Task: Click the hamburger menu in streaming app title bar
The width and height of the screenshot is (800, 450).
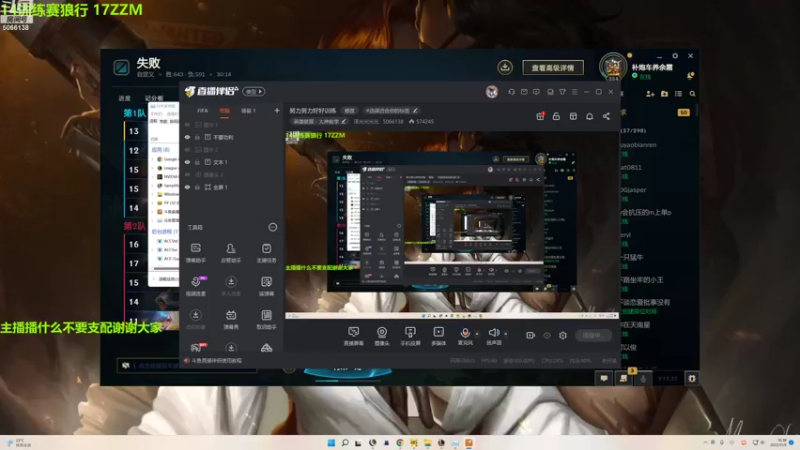Action: click(574, 92)
